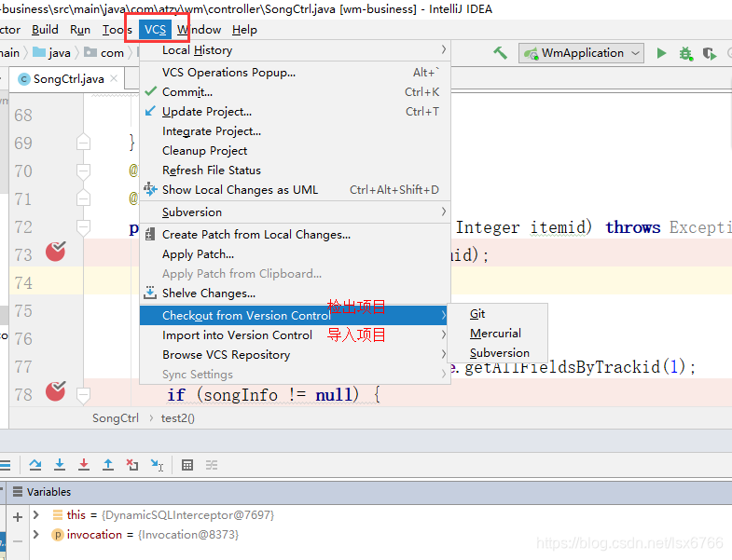
Task: Open WmApplication run configuration dropdown
Action: (581, 53)
